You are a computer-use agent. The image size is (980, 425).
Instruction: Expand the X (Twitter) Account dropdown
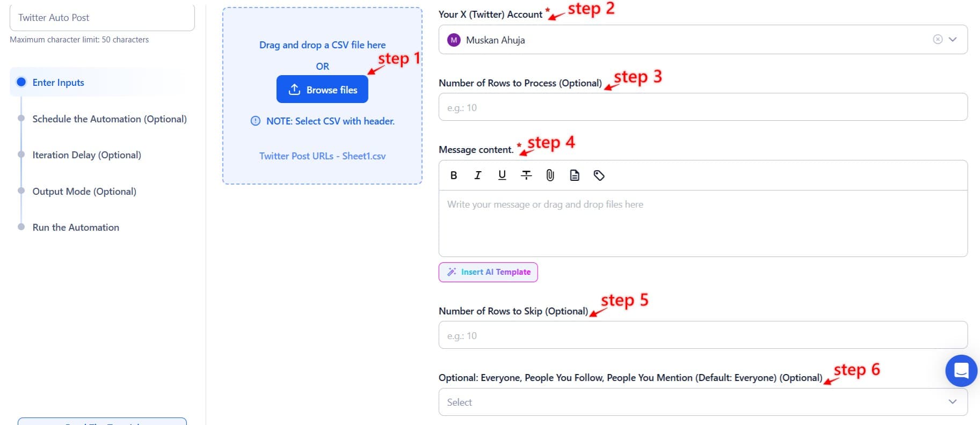[x=953, y=39]
